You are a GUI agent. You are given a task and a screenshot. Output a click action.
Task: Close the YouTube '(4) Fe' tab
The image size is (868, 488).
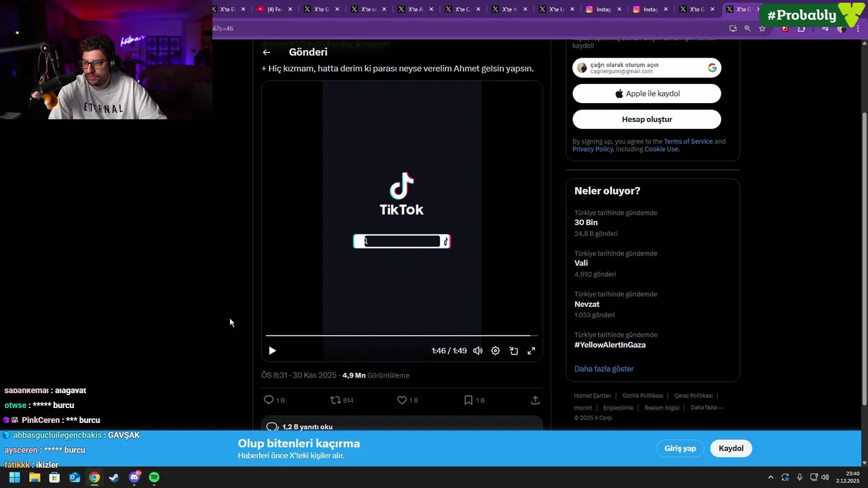pyautogui.click(x=290, y=9)
